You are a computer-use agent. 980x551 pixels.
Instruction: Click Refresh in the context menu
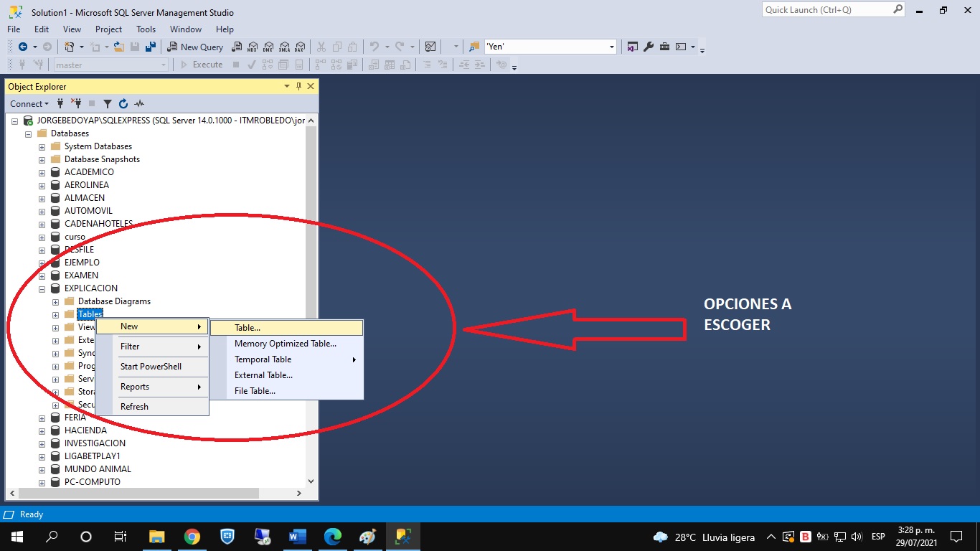152,407
